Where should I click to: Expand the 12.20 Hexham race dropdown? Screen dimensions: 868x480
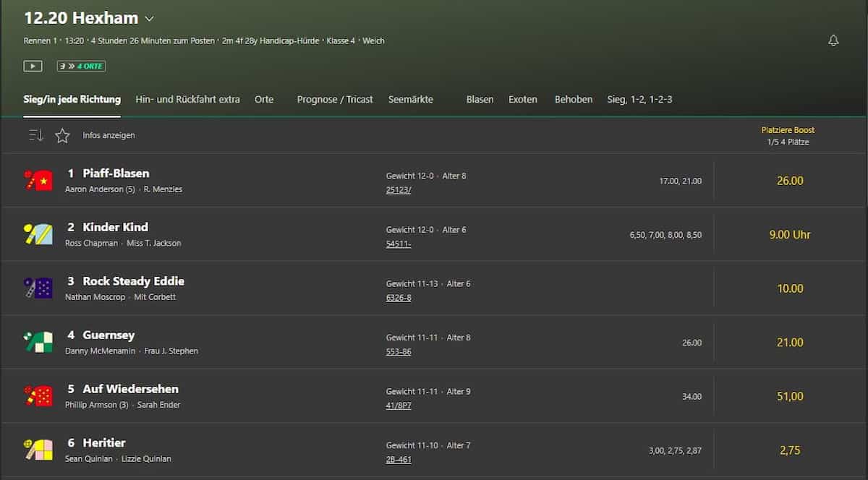(150, 19)
